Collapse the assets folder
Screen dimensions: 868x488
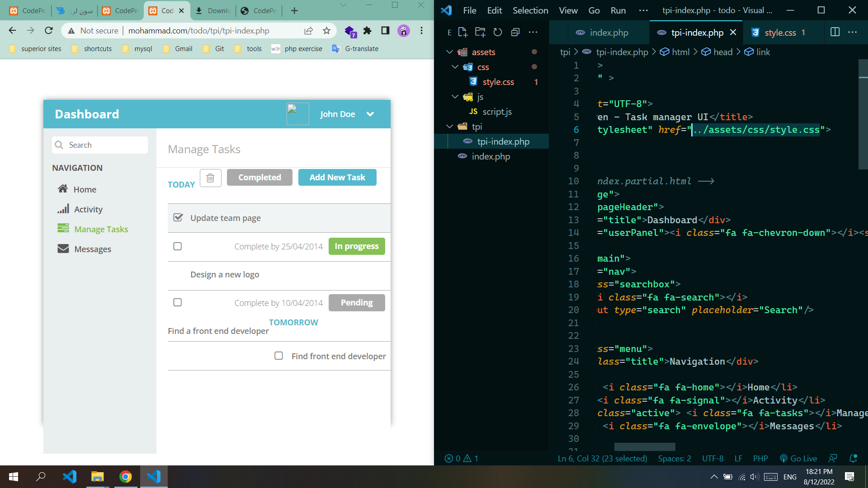(450, 52)
